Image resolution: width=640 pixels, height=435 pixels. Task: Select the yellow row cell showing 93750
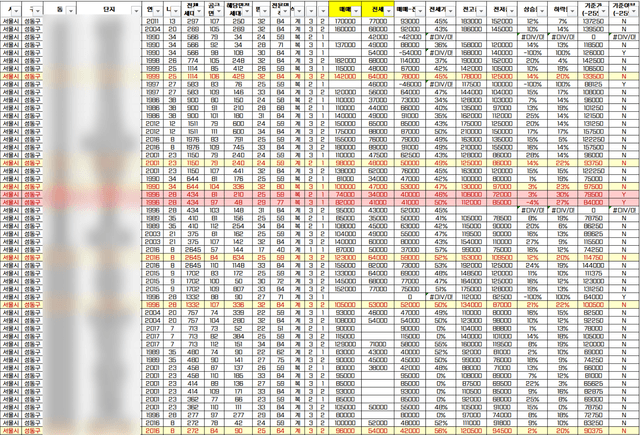click(x=593, y=163)
